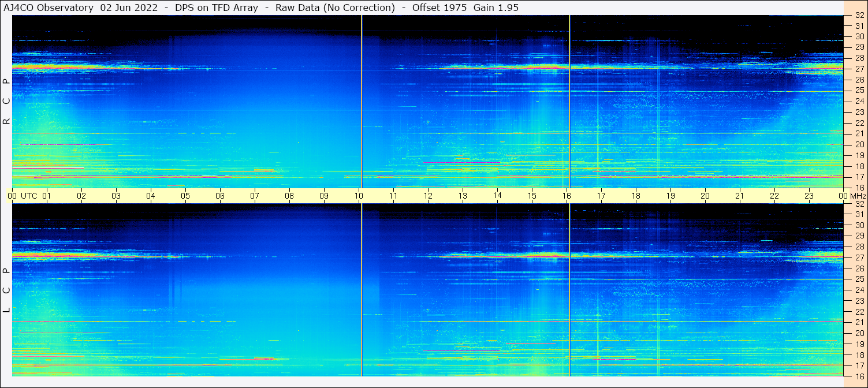Screen dimensions: 868x388
Task: Click the 25 MHz label on lower frequency scale
Action: click(x=859, y=279)
